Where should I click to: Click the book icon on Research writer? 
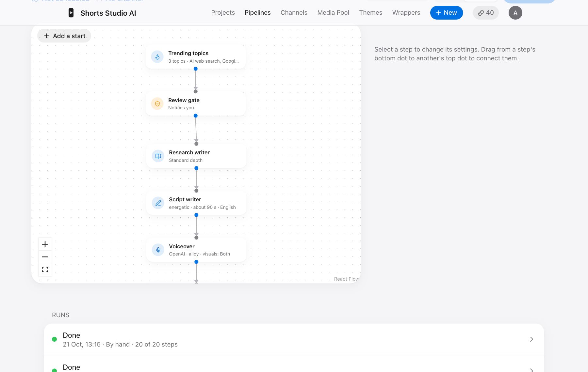158,156
